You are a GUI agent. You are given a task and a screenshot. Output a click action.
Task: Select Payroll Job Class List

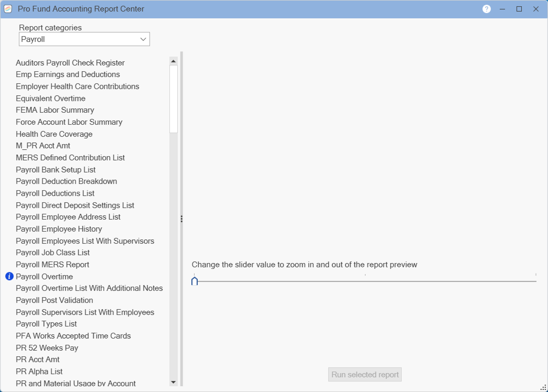tap(53, 253)
